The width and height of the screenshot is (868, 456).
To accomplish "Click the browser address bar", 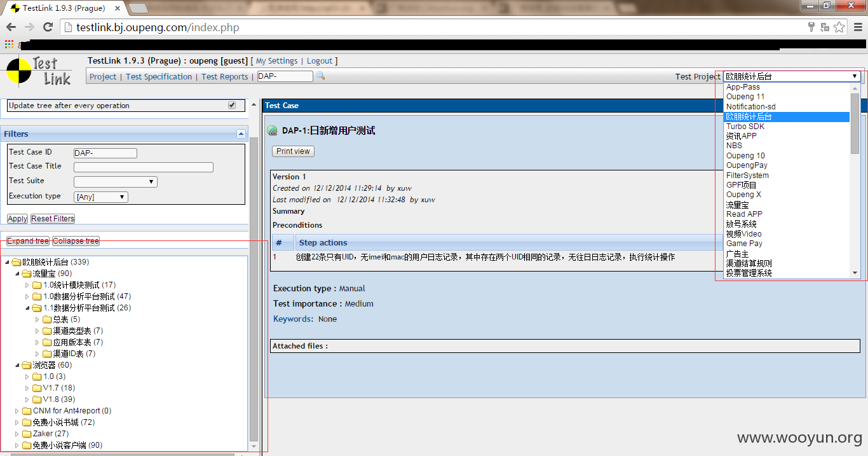I will click(432, 27).
